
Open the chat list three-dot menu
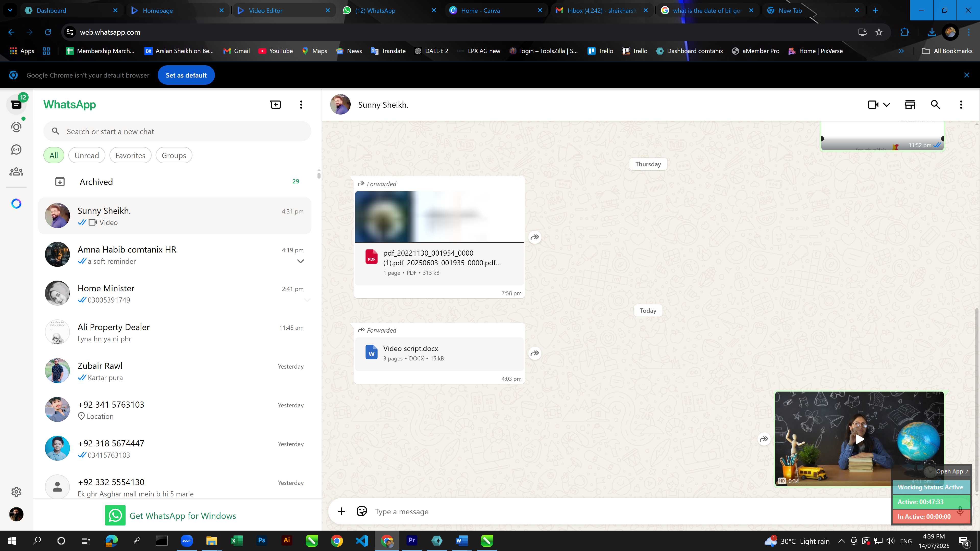(x=301, y=105)
